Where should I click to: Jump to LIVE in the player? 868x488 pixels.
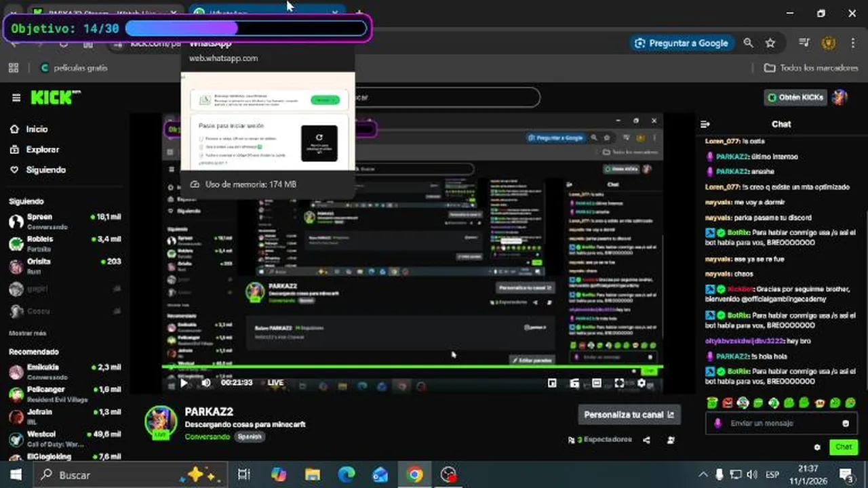[x=275, y=383]
